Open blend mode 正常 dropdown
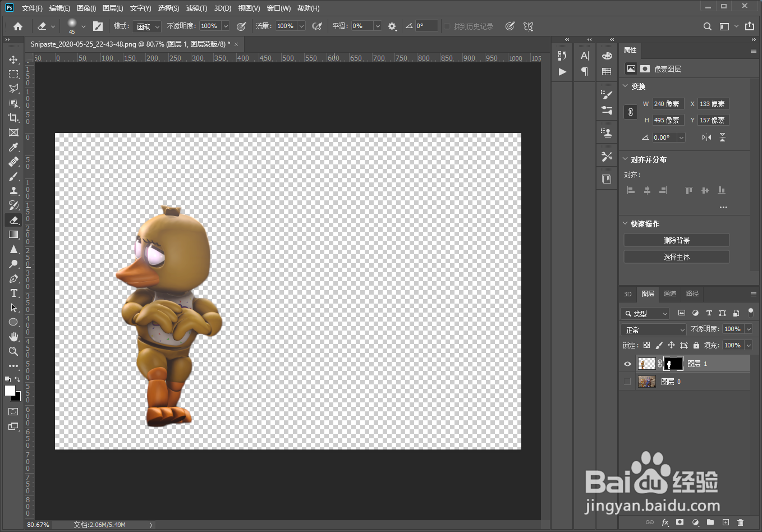762x532 pixels. (654, 329)
